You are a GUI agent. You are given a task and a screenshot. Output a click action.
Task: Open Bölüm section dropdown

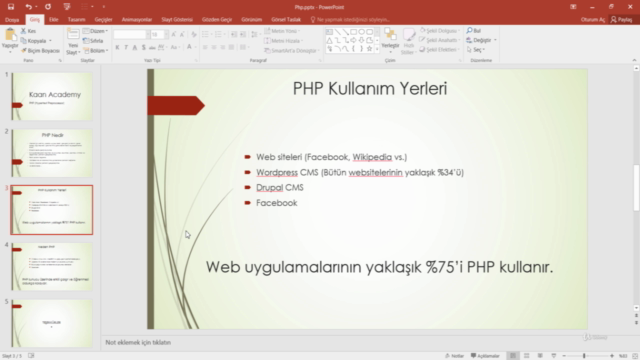click(x=96, y=51)
